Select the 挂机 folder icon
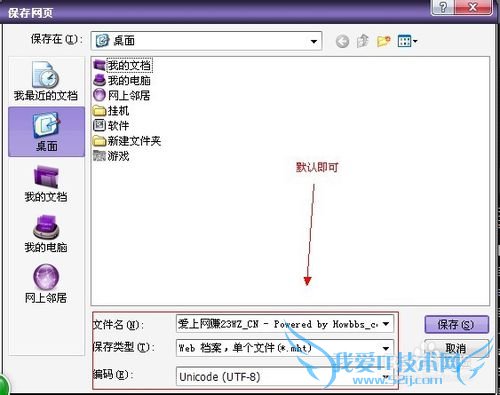Image resolution: width=500 pixels, height=395 pixels. pos(99,110)
